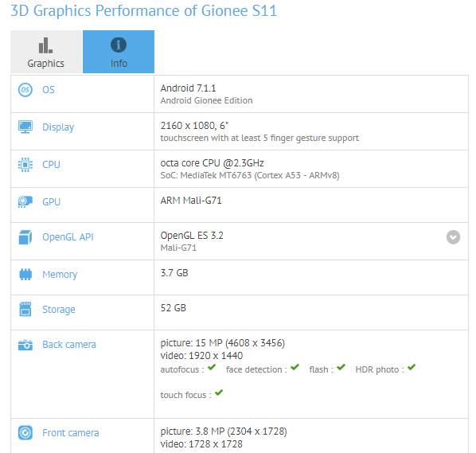Click the touchscreen 5 finger gesture text
Image resolution: width=476 pixels, height=453 pixels.
(x=259, y=139)
